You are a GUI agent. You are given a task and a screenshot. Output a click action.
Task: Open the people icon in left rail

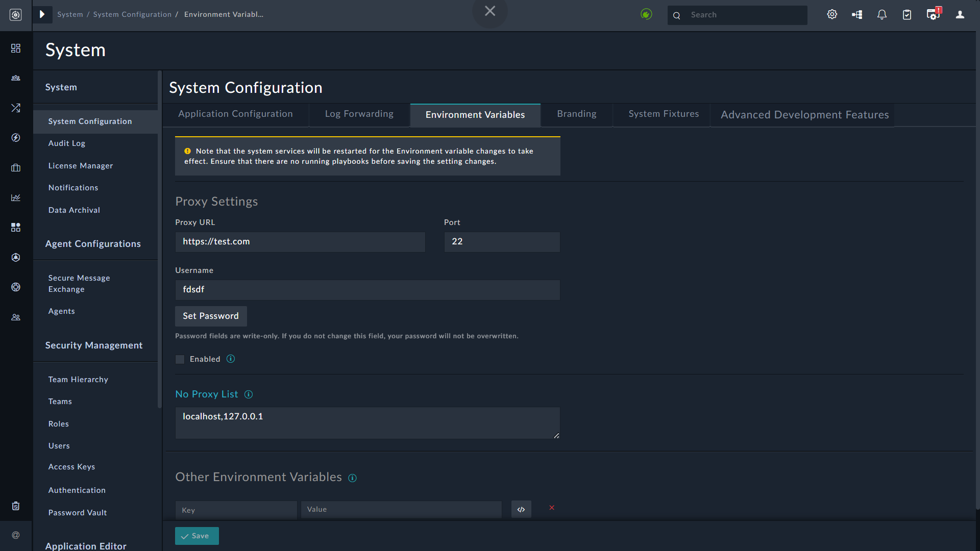pyautogui.click(x=16, y=317)
